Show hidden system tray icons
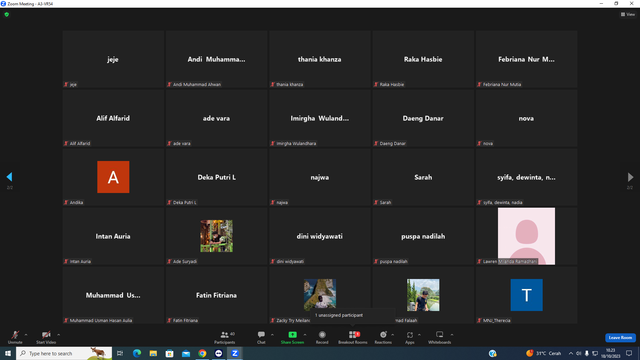 [571, 353]
